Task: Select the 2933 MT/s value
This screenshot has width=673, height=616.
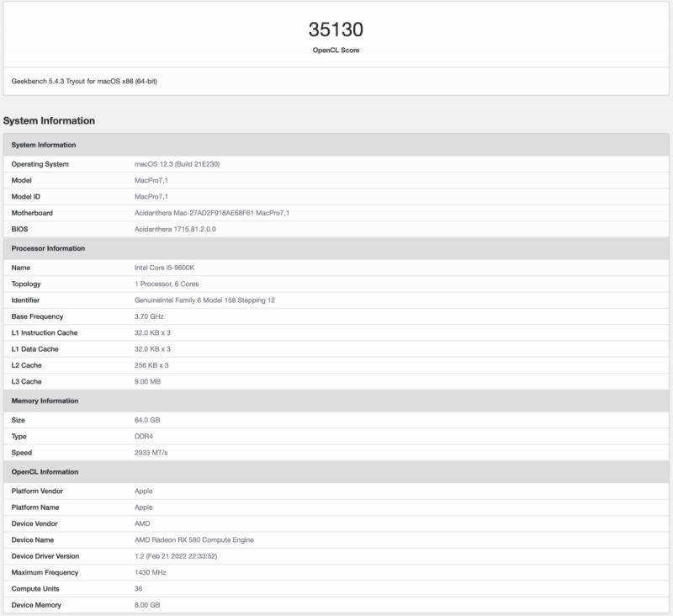Action: click(151, 453)
